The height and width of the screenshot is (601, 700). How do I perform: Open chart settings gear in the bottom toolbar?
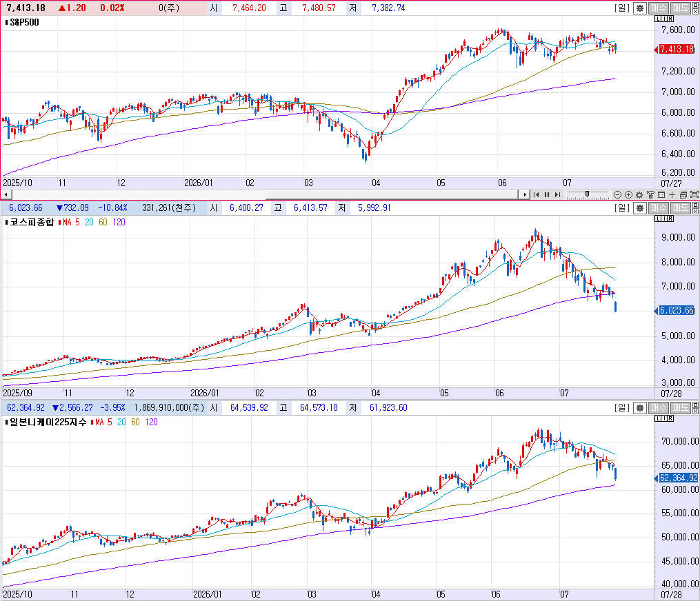pos(639,194)
